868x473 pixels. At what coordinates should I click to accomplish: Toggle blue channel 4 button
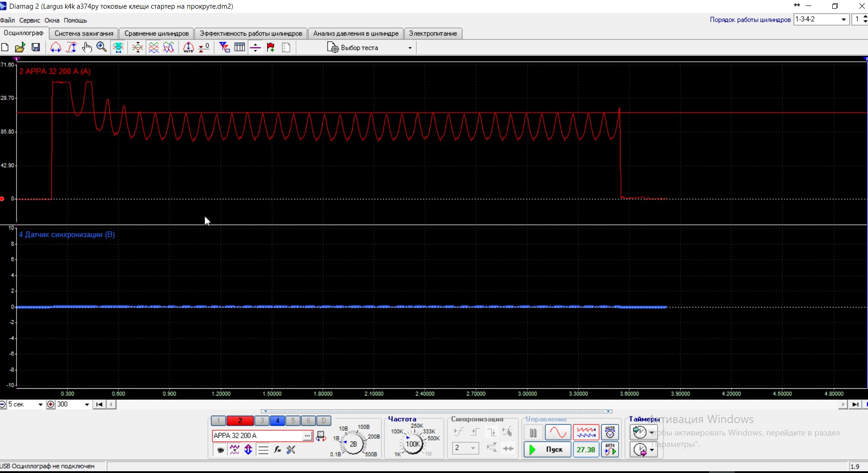pos(278,421)
